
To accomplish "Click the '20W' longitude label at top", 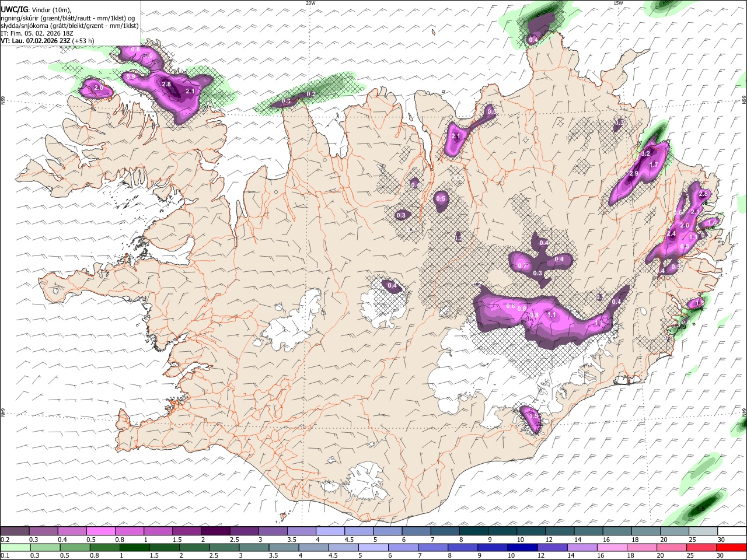I will (x=310, y=3).
